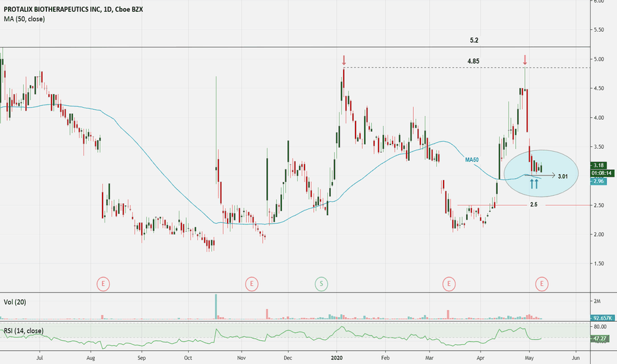Click the Sep time axis label

142,358
